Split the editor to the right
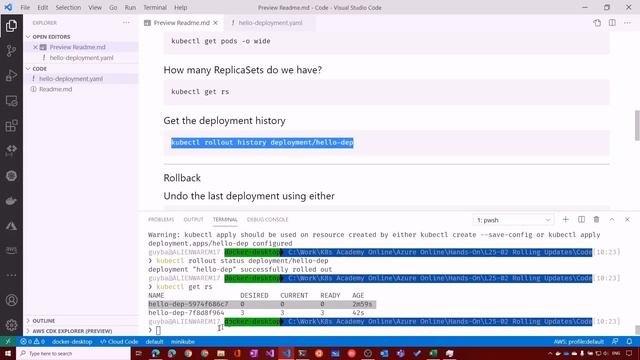Image resolution: width=640 pixels, height=360 pixels. tap(612, 23)
